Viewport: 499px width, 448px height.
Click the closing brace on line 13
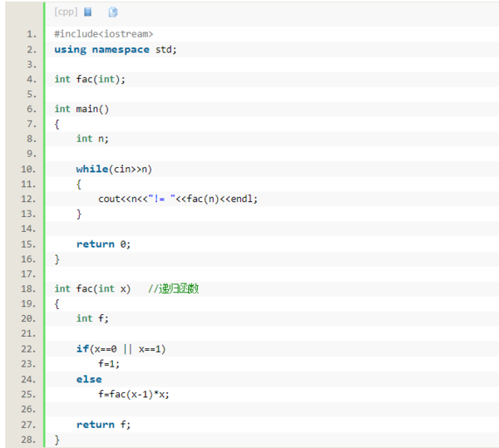tap(79, 214)
